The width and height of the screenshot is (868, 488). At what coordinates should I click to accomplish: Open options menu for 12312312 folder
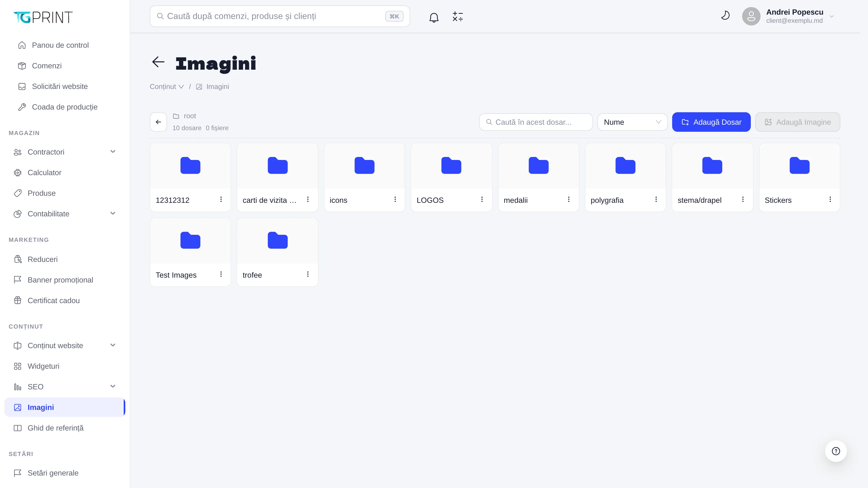coord(221,199)
